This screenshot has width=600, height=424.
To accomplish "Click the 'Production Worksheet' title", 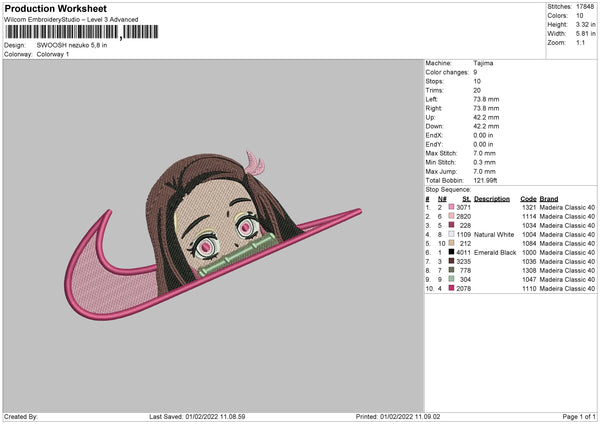I will pos(55,8).
